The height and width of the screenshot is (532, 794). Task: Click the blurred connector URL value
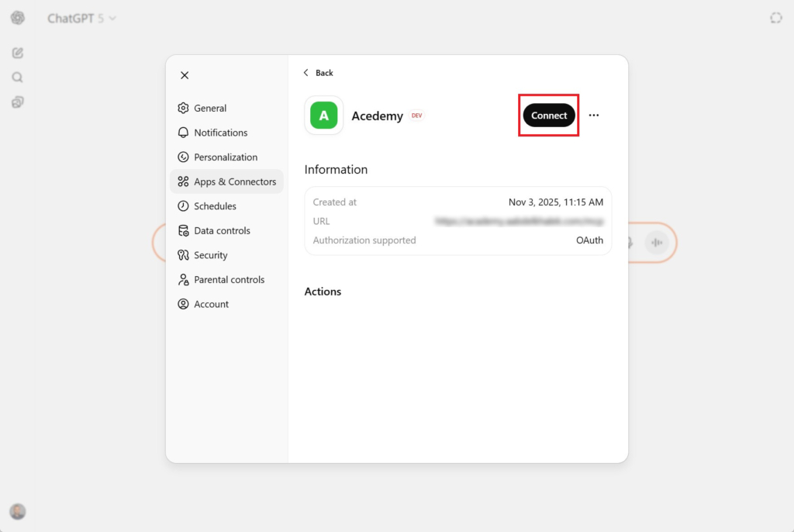pos(518,221)
